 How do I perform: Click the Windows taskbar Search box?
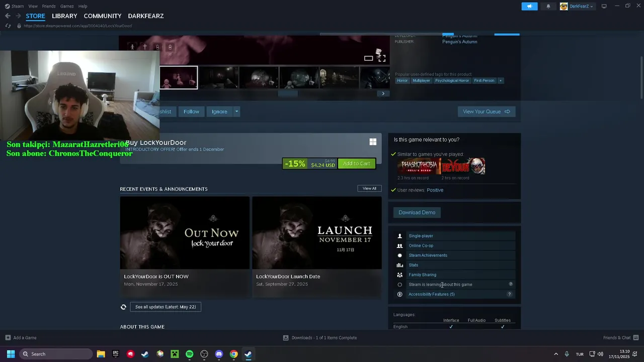pyautogui.click(x=56, y=354)
